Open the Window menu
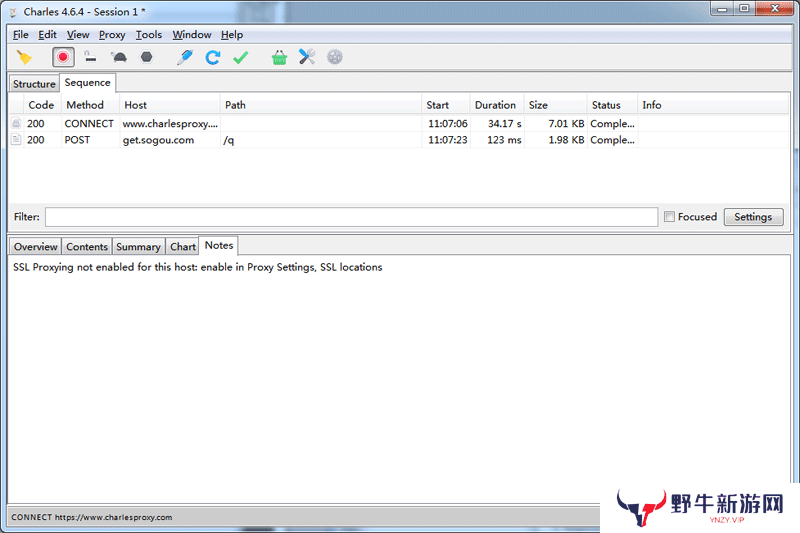800x533 pixels. [x=192, y=35]
